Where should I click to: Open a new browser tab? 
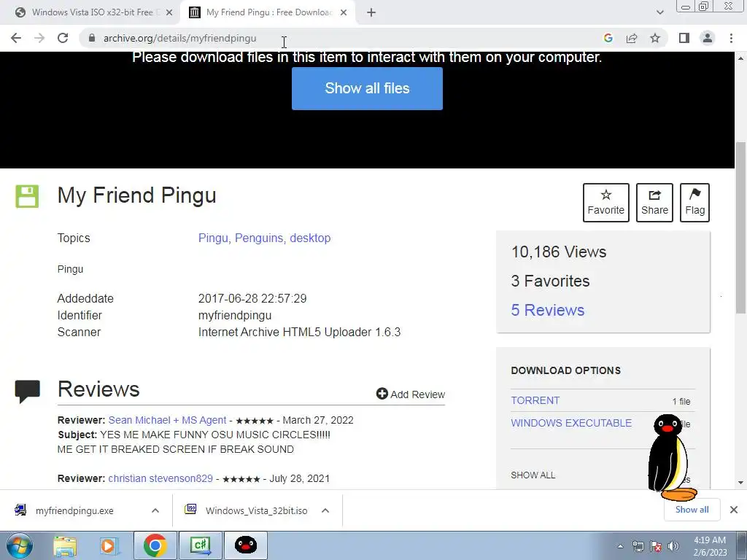pyautogui.click(x=371, y=12)
